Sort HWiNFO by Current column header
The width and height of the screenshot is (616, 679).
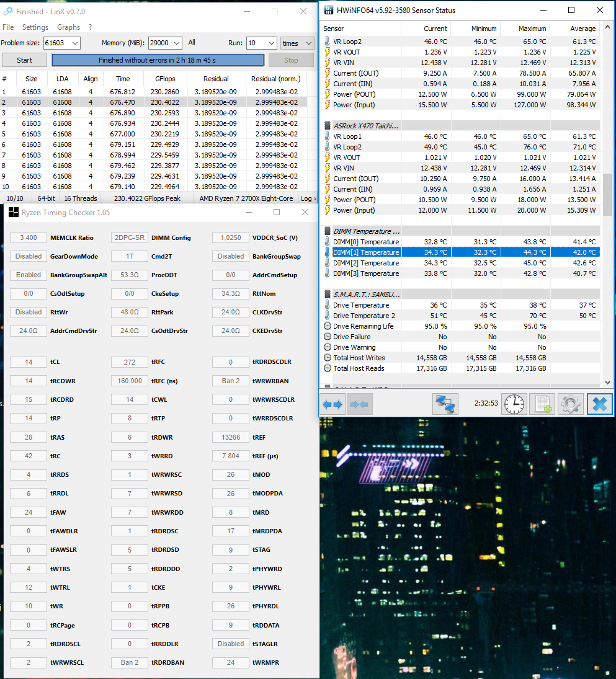[426, 29]
